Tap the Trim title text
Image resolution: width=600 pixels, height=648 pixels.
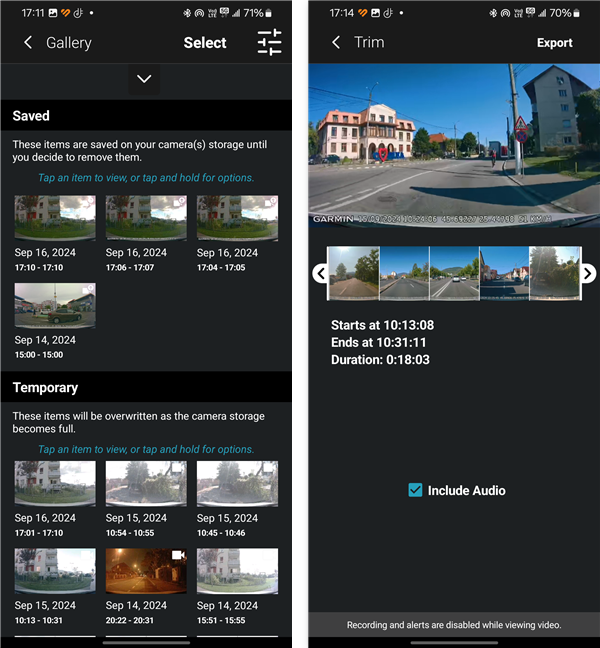(x=369, y=42)
